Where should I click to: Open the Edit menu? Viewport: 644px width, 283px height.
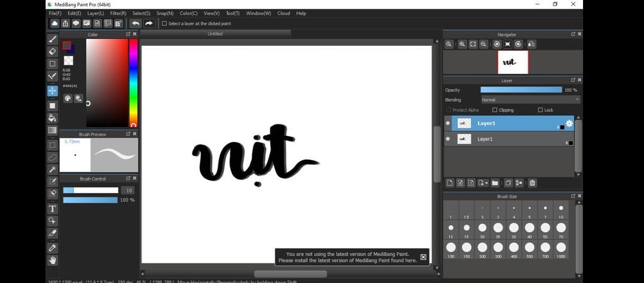[x=74, y=13]
